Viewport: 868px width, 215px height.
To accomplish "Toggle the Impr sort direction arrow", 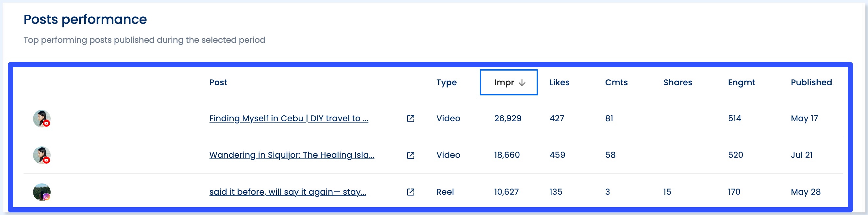I will click(x=522, y=82).
